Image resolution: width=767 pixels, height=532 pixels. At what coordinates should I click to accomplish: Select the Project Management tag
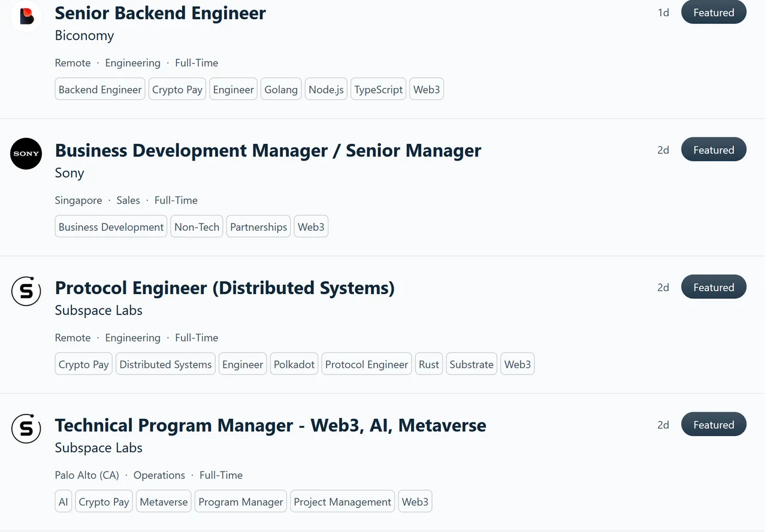coord(343,502)
